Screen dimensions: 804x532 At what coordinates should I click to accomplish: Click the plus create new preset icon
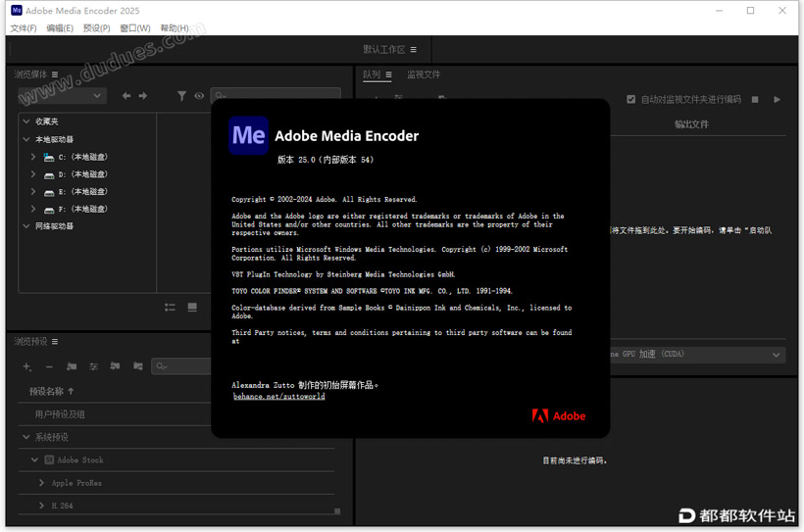(26, 366)
